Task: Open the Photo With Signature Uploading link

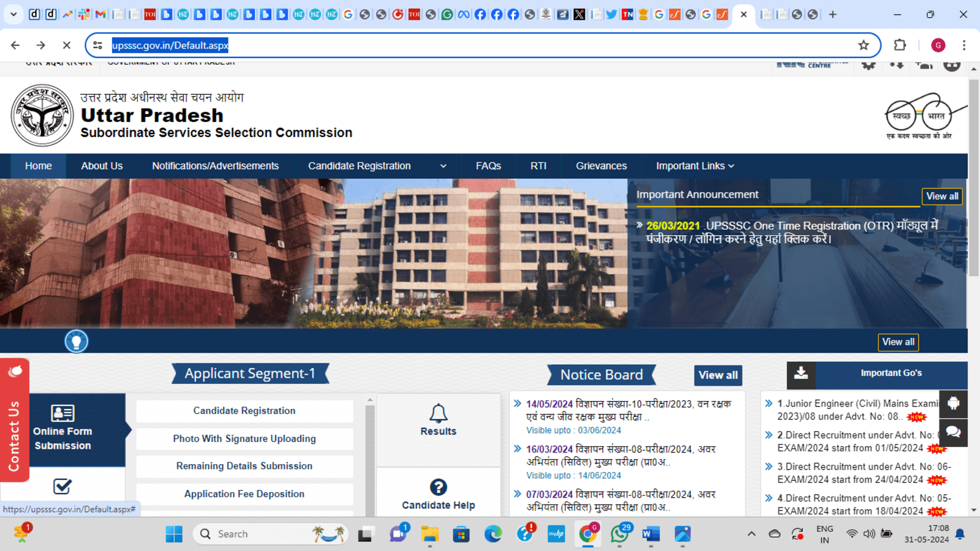Action: pos(244,438)
